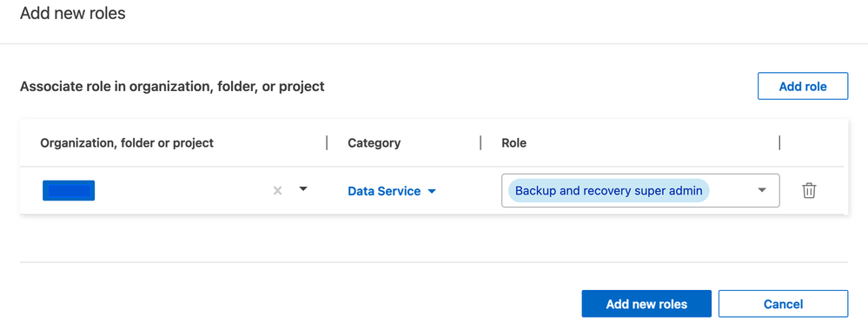Screen dimensions: 868x329
Task: Focus the empty area of the Role field
Action: point(731,191)
